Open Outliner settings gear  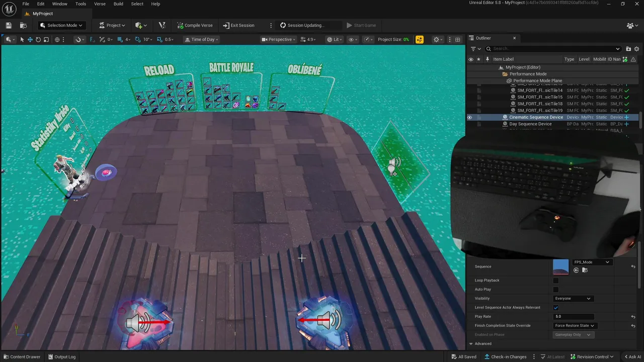click(x=637, y=49)
